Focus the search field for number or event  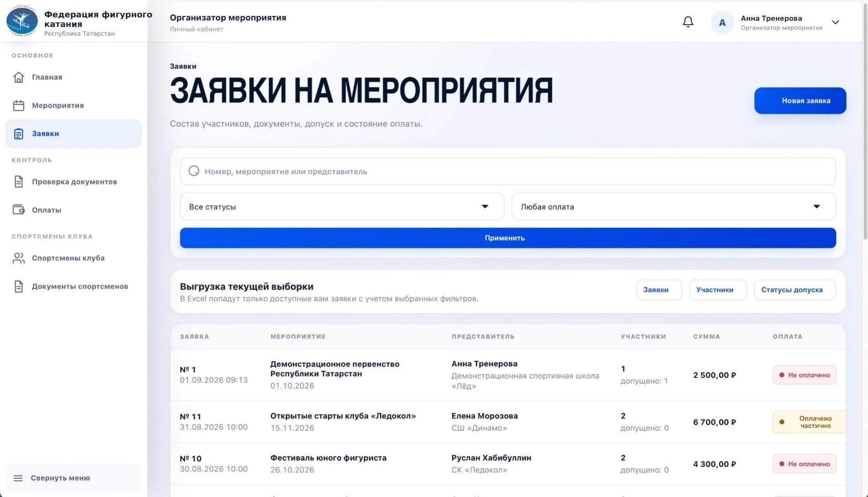pos(508,171)
